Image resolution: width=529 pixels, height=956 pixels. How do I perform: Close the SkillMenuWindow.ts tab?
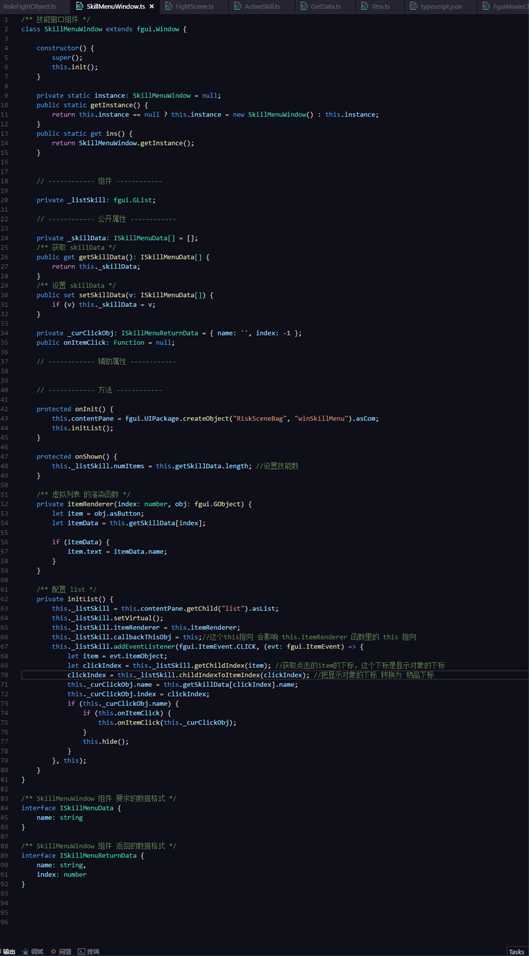[x=152, y=6]
